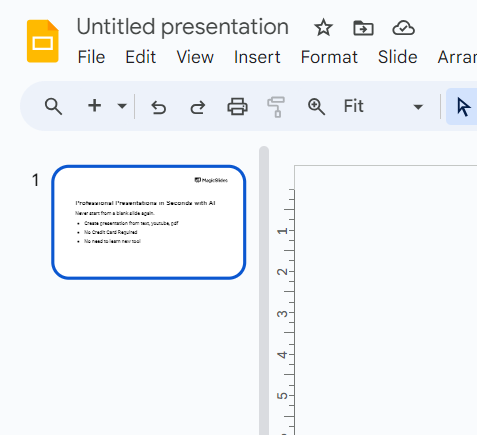Undo the last action

(159, 107)
